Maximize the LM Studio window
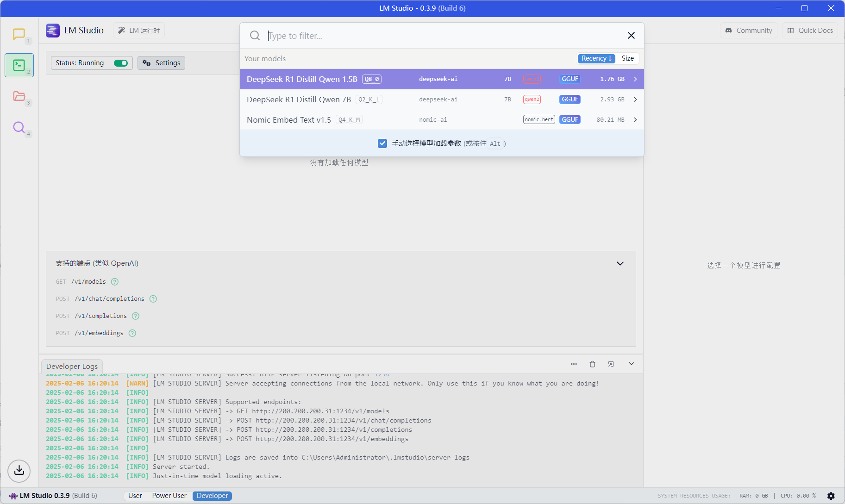845x504 pixels. coord(804,8)
